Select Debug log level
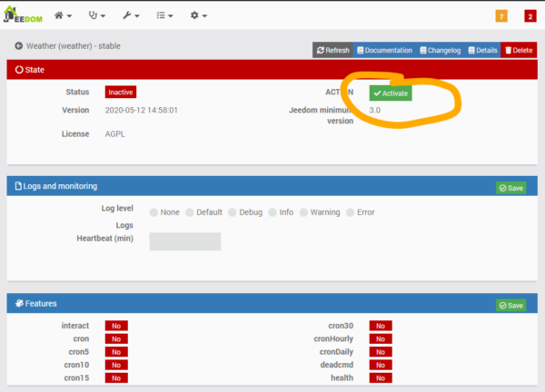The height and width of the screenshot is (392, 545). tap(233, 212)
